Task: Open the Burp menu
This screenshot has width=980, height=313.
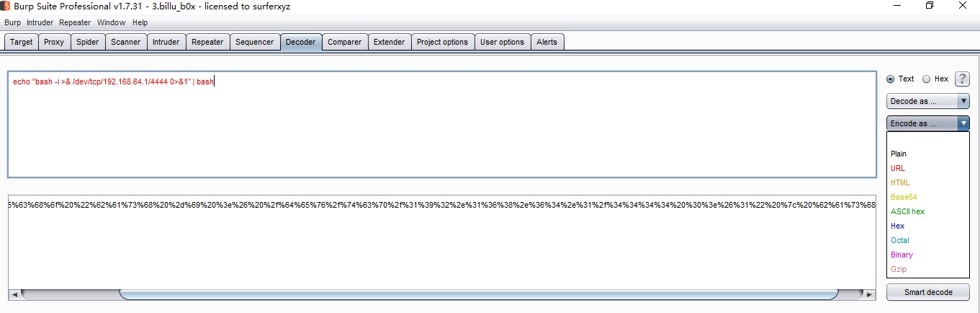Action: (x=13, y=22)
